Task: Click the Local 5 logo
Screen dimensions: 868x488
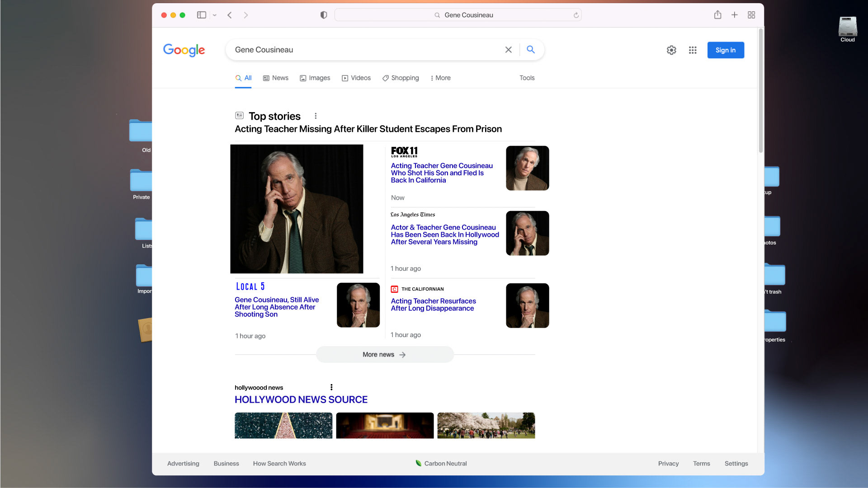Action: [250, 286]
